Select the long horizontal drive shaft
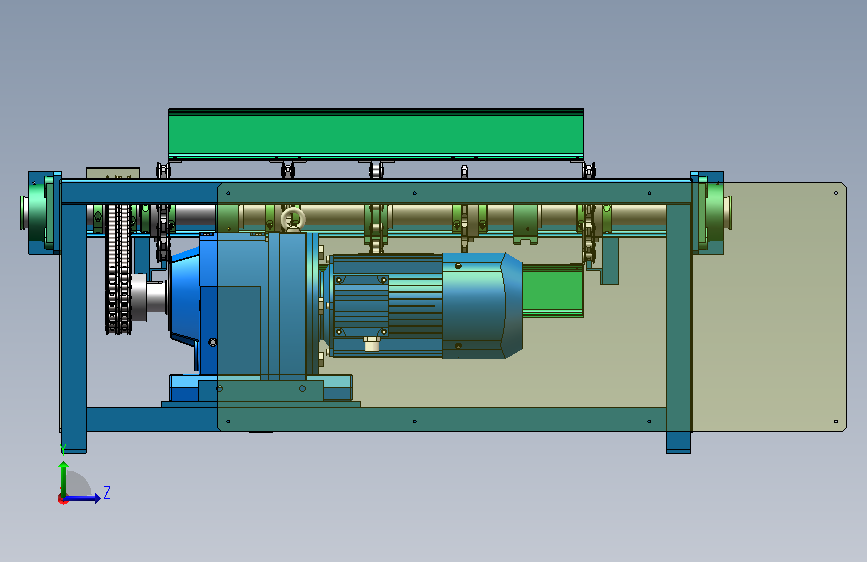 coord(376,217)
